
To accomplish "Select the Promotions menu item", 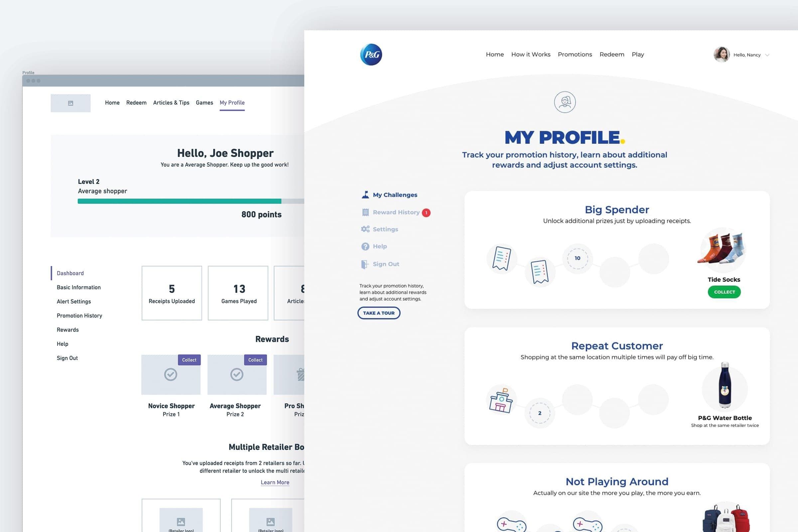I will 574,54.
